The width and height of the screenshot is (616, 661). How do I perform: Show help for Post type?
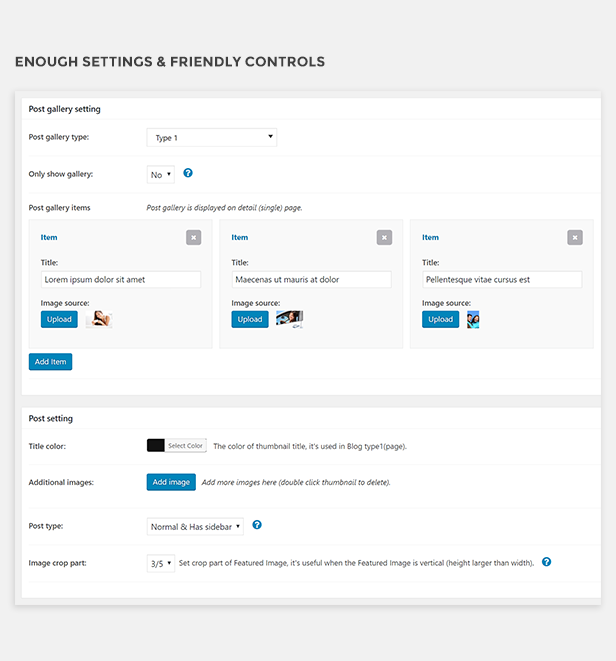coord(257,525)
